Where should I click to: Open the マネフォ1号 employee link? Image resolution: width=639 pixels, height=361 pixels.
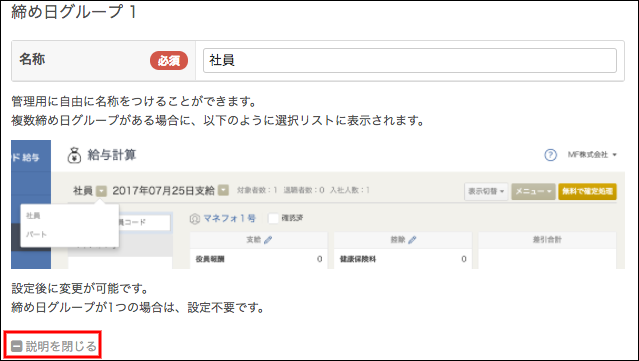coord(229,218)
